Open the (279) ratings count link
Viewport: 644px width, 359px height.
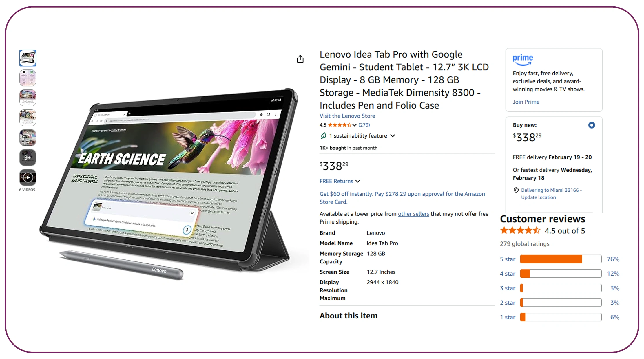pos(364,125)
